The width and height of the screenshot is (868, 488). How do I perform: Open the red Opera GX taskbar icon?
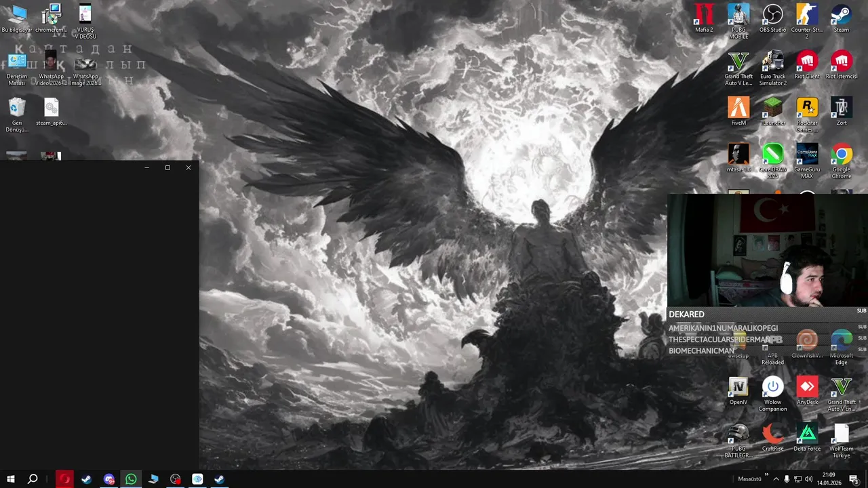(64, 479)
